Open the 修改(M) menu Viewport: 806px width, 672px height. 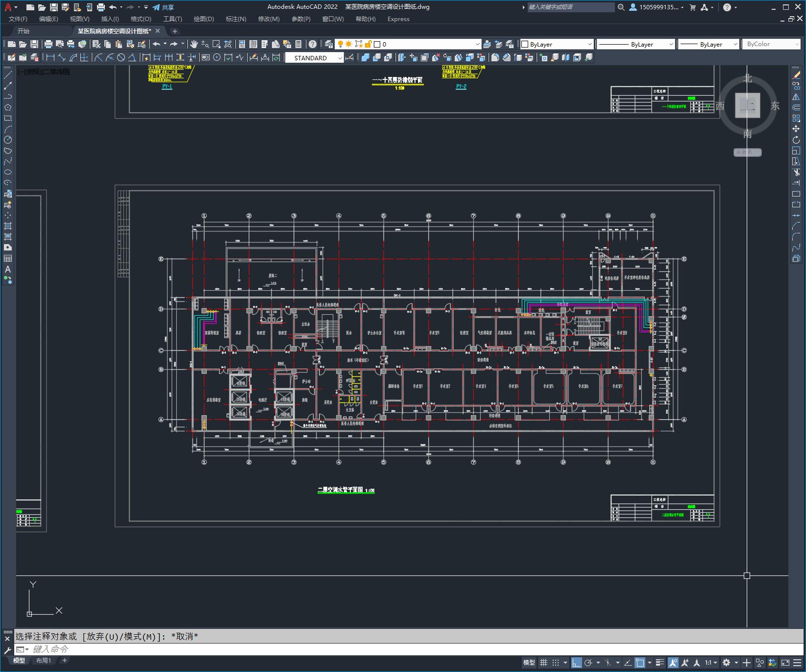click(269, 19)
